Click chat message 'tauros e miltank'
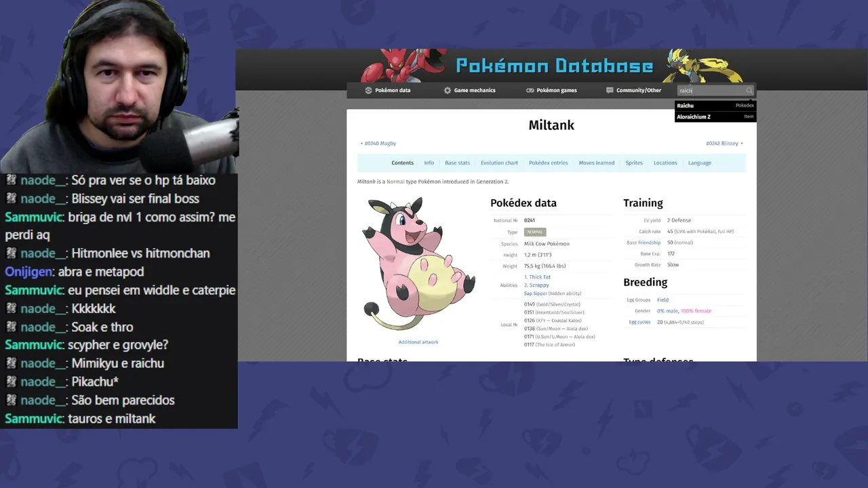 click(112, 419)
